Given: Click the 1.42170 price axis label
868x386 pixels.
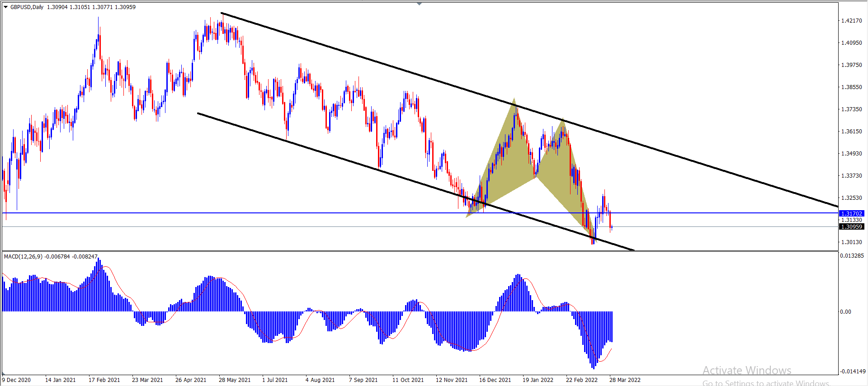Looking at the screenshot, I should 851,20.
